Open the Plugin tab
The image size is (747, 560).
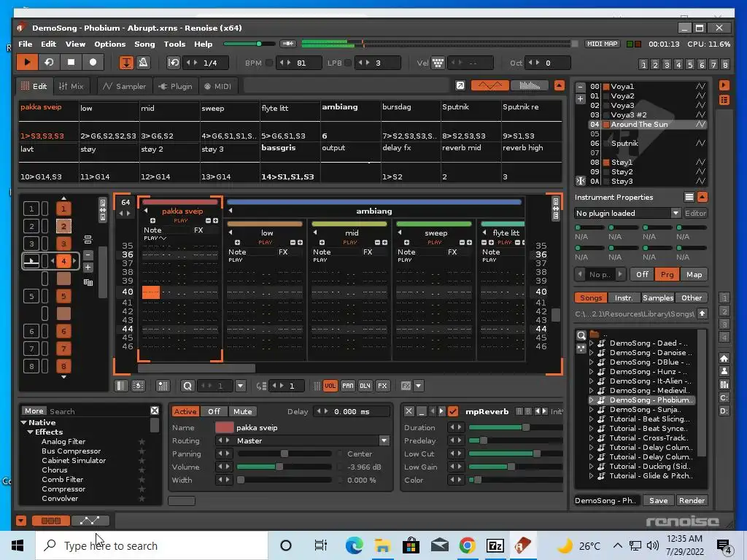click(x=175, y=86)
